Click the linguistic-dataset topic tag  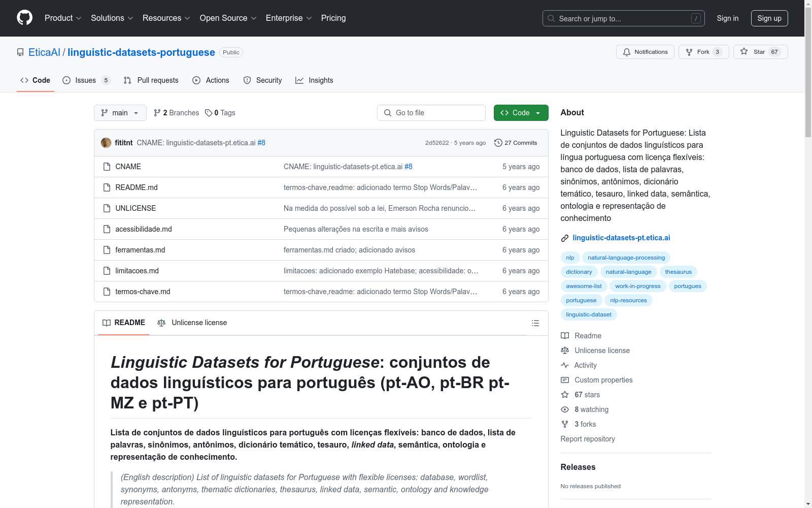589,314
